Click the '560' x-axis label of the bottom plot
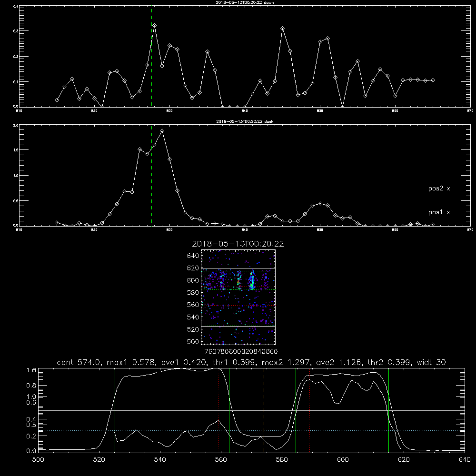 (x=221, y=460)
